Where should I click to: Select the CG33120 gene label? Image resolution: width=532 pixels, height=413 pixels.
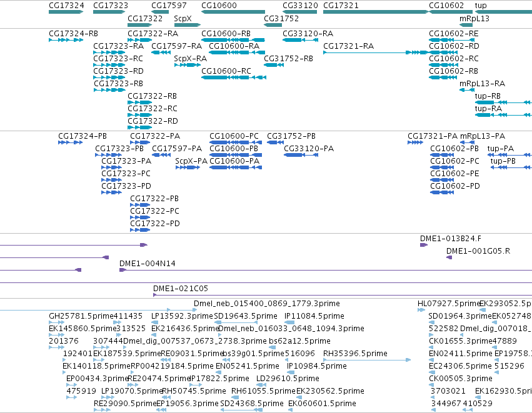click(x=300, y=6)
